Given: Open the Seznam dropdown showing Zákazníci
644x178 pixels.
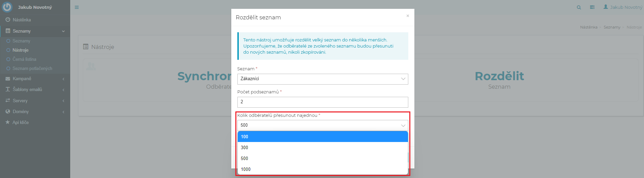Looking at the screenshot, I should tap(323, 79).
